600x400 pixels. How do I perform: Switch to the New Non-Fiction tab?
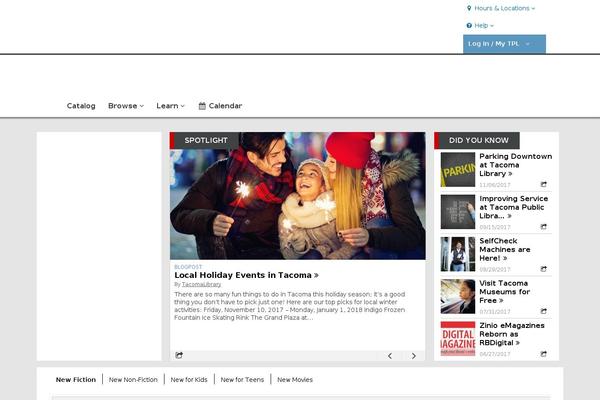[133, 380]
